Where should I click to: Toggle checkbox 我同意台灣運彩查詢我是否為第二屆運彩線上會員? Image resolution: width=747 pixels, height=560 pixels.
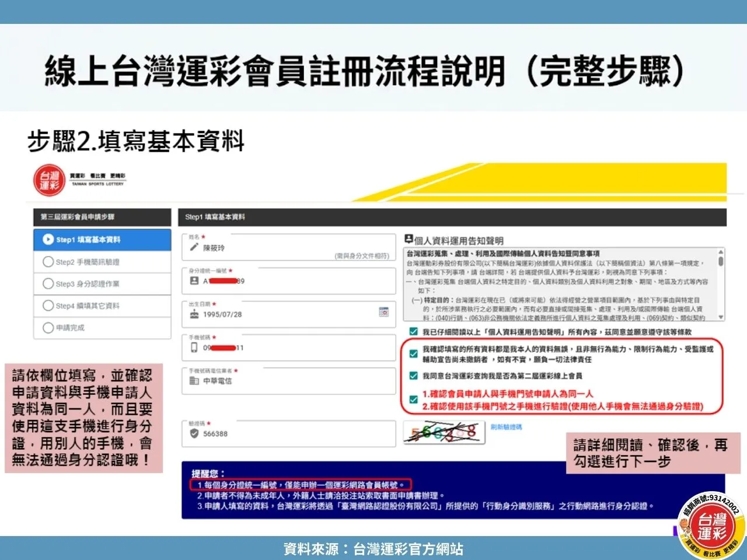413,376
